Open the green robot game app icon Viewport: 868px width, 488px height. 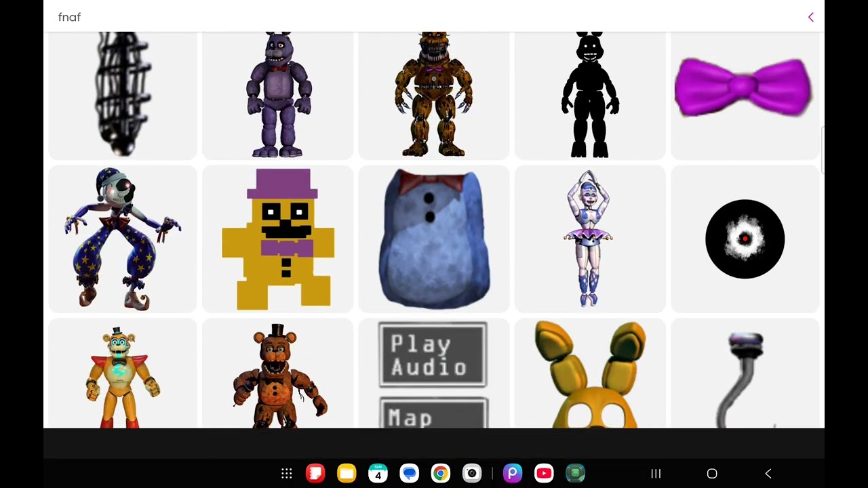[575, 473]
